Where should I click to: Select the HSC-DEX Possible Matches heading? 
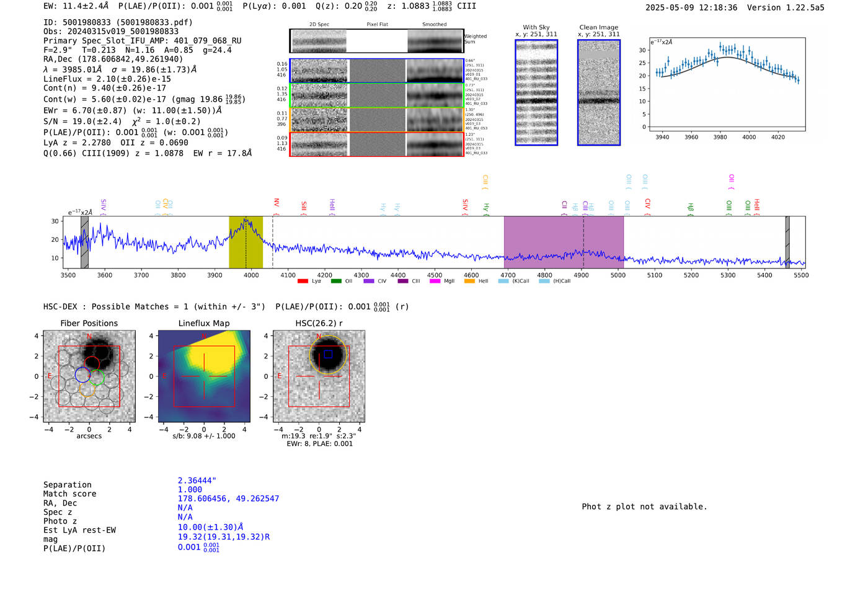click(154, 307)
